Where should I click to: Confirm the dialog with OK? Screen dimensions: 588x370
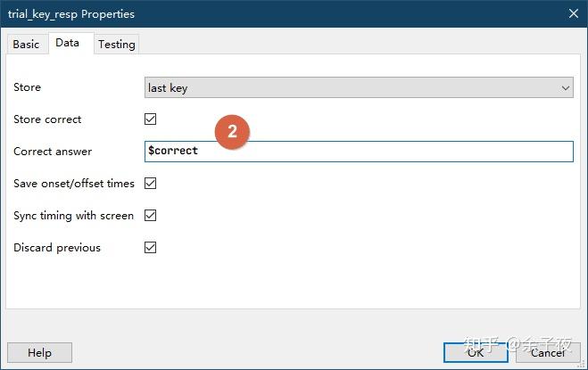(x=476, y=352)
